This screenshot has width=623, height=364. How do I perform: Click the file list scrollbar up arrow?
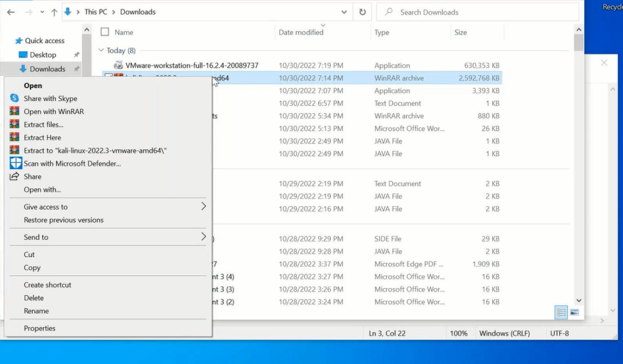click(x=579, y=30)
